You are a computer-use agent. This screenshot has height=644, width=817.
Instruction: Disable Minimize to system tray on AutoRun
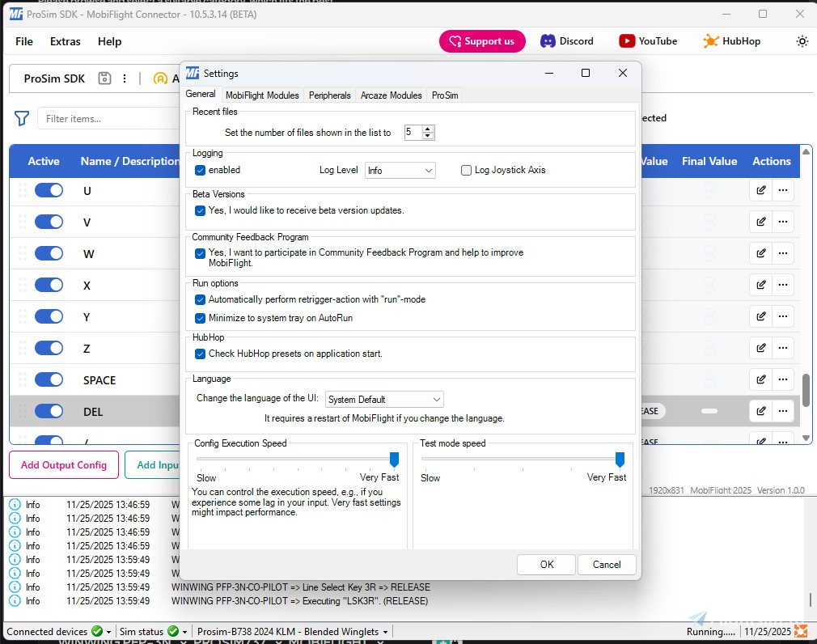tap(200, 318)
